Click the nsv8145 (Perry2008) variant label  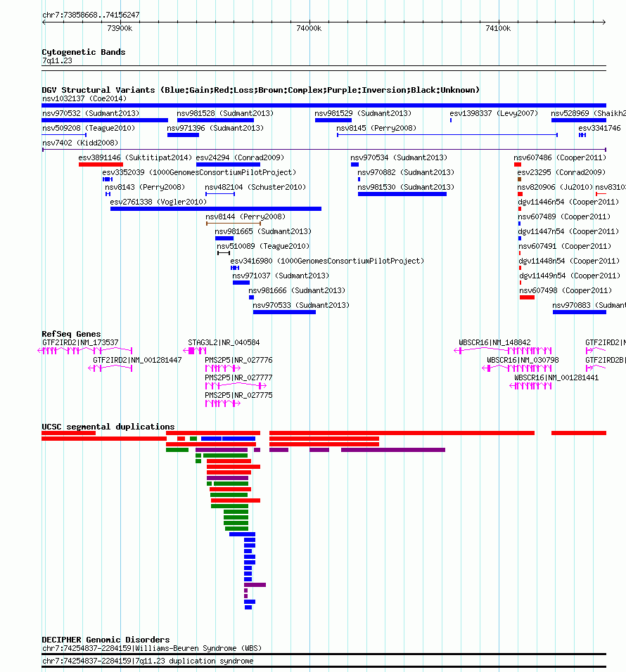(376, 128)
